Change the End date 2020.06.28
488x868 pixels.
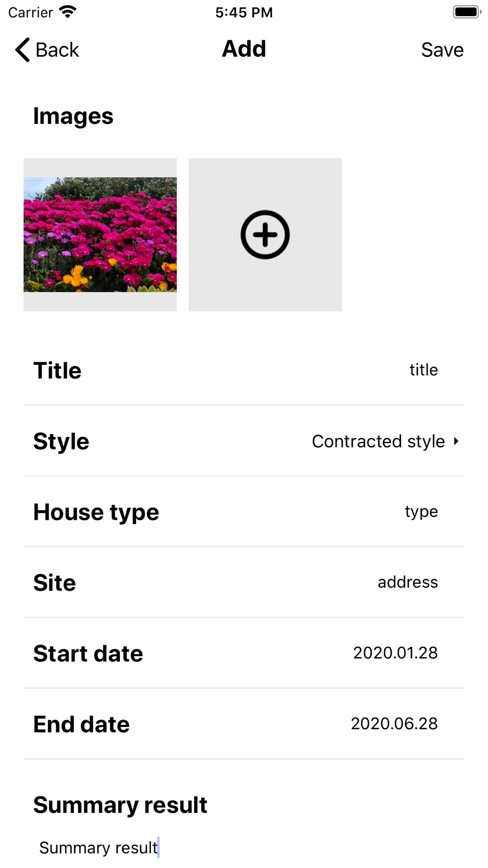tap(394, 724)
